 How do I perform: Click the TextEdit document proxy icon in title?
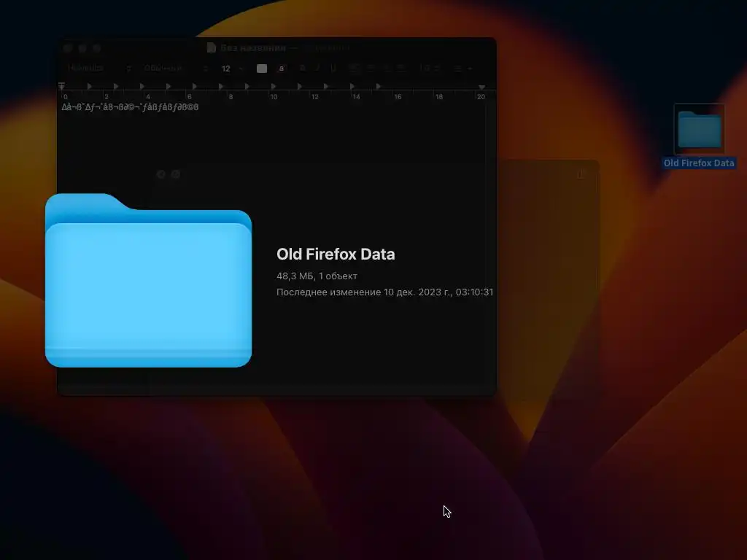(212, 47)
